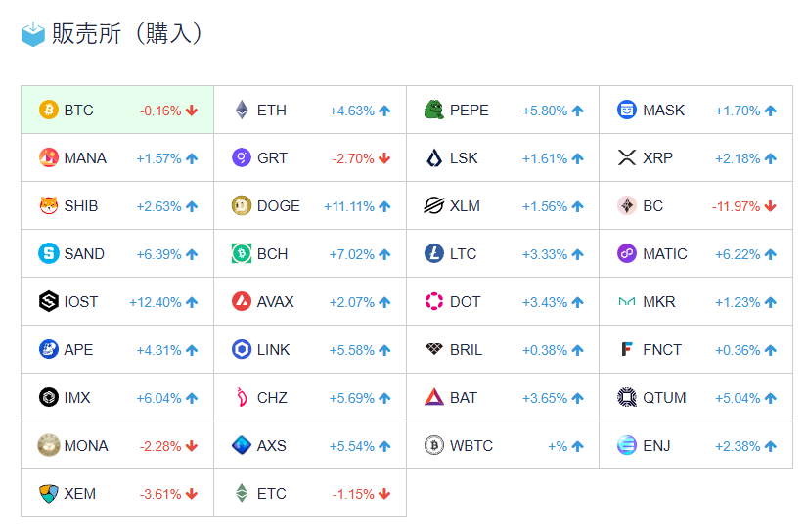
Task: Select the BC -11.97% cell
Action: 695,205
